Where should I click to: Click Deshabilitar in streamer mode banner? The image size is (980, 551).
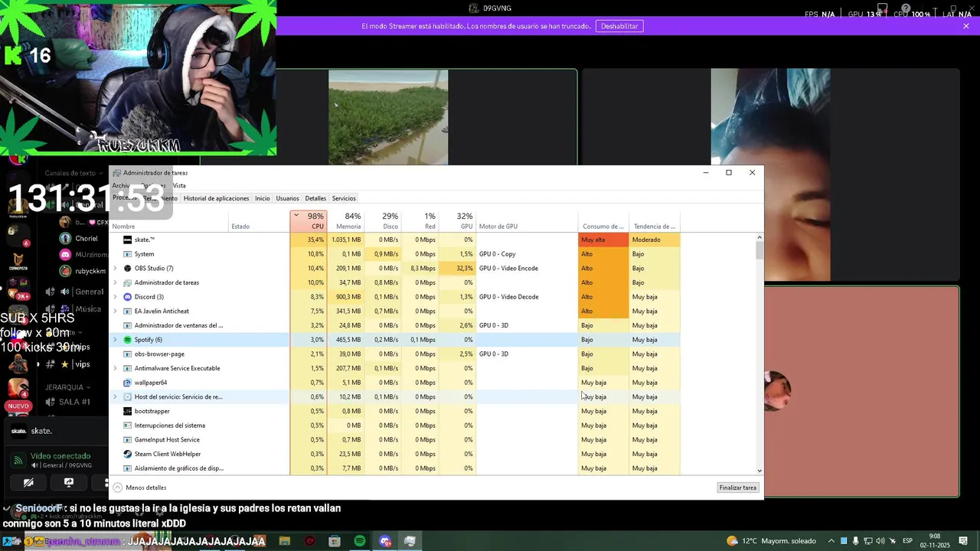[619, 26]
